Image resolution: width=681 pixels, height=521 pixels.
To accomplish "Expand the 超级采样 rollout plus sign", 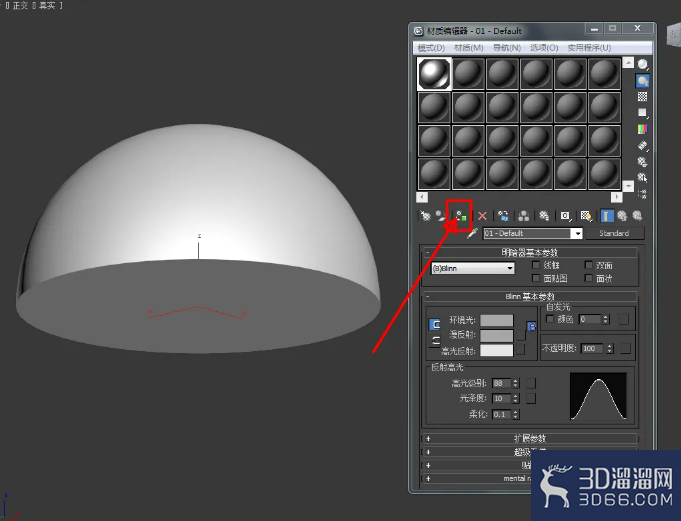I will pos(428,452).
